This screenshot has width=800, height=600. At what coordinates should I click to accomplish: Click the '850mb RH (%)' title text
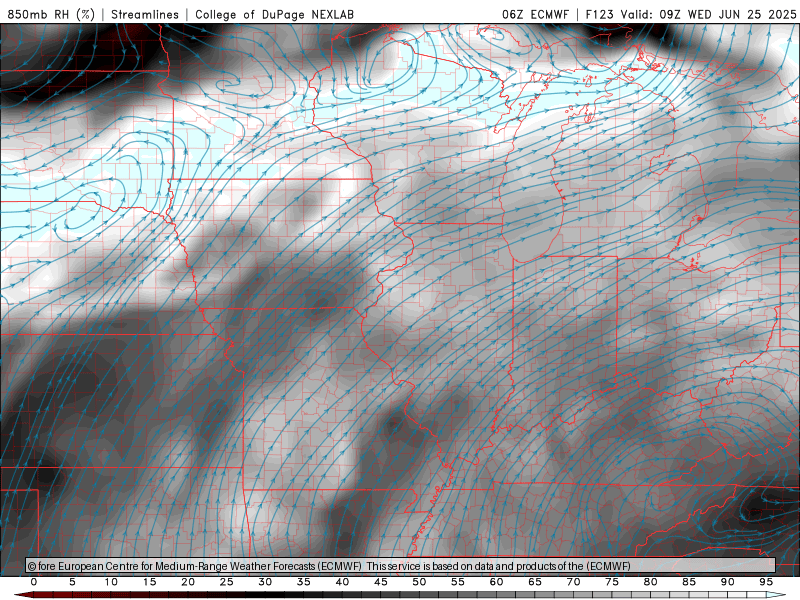pos(51,14)
